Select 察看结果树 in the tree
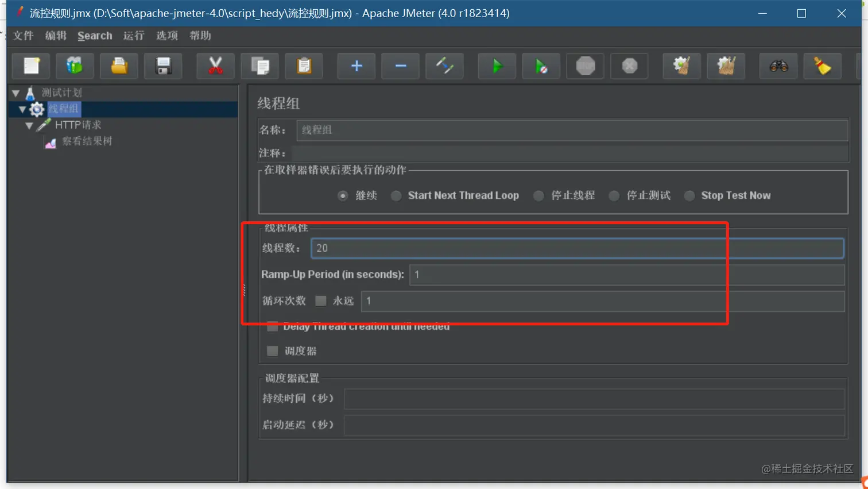 (87, 141)
